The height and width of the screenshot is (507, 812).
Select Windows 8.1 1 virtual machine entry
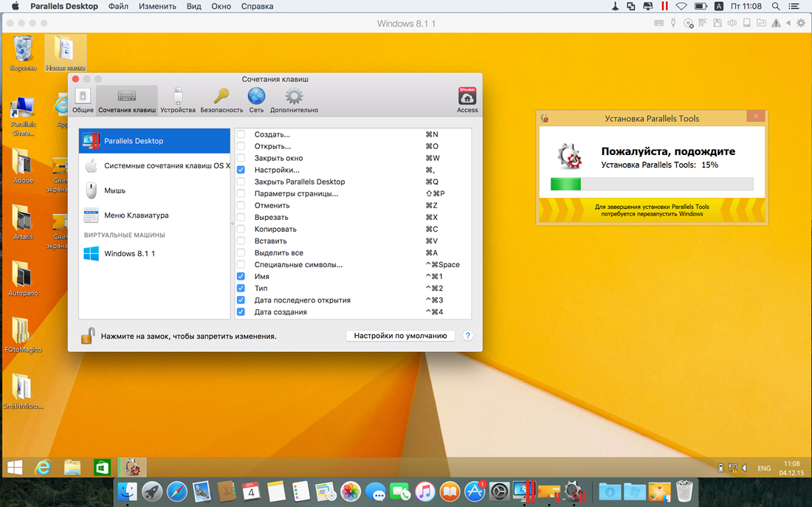click(129, 253)
